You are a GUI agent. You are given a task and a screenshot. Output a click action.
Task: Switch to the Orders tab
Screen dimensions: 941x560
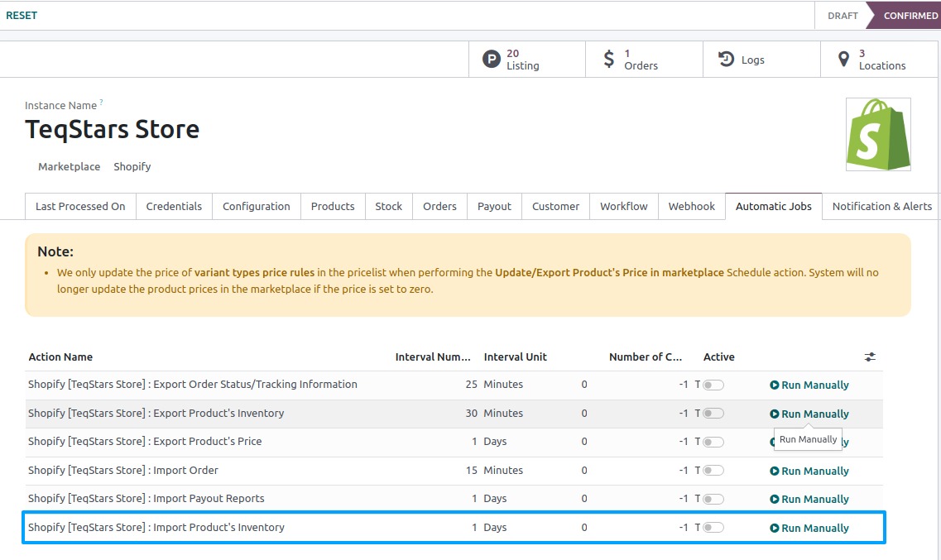[440, 206]
